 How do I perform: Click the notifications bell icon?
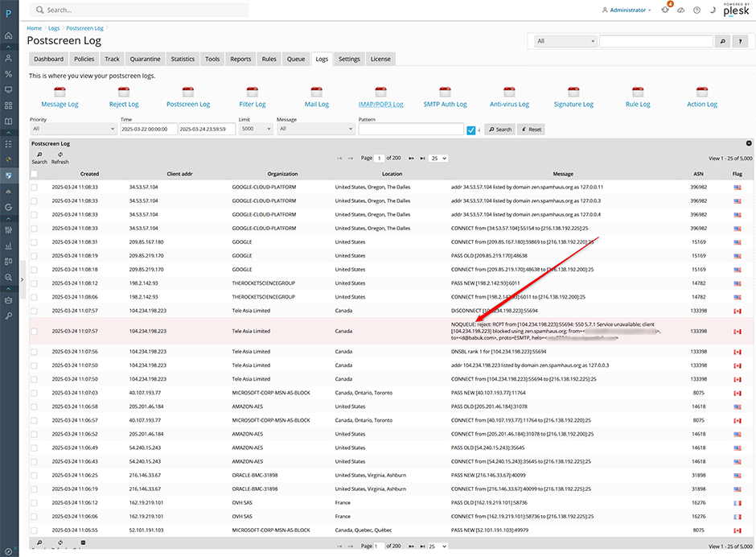665,10
